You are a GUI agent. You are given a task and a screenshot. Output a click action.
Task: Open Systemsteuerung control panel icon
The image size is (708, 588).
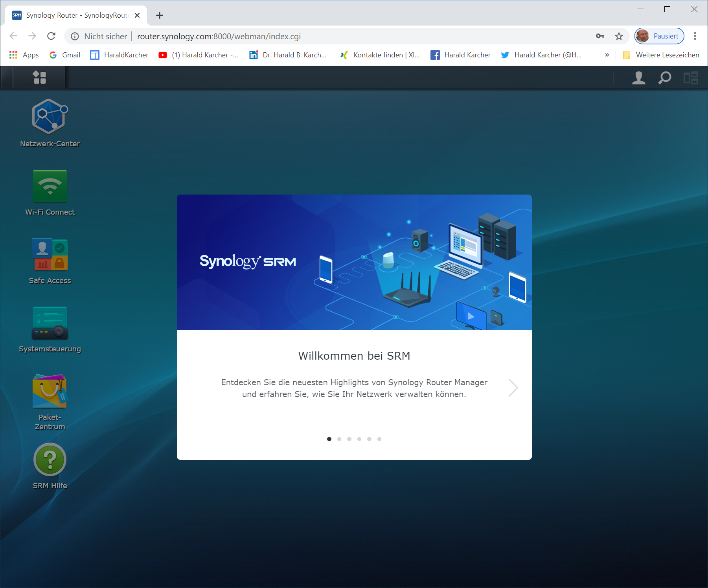50,323
